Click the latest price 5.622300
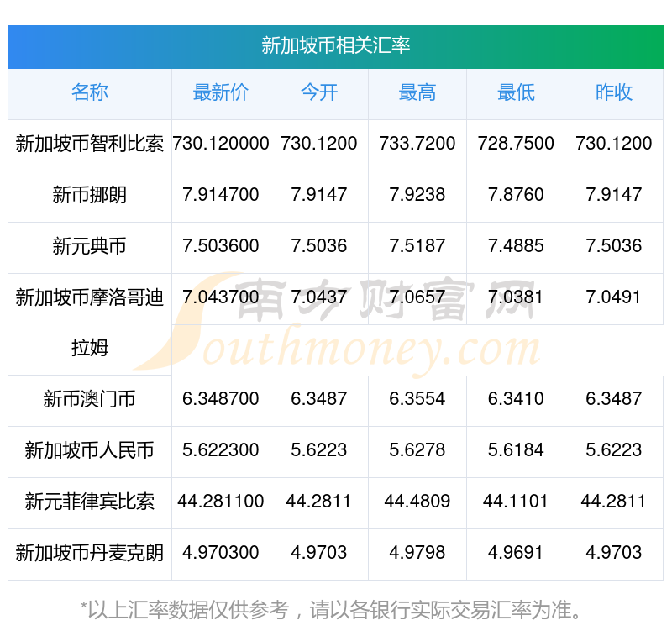This screenshot has width=672, height=636. pos(221,450)
